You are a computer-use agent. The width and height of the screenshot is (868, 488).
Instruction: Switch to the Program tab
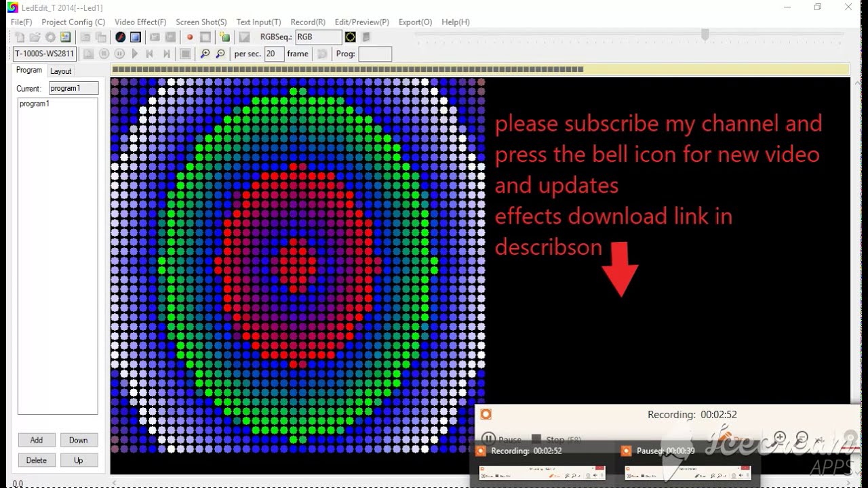(29, 70)
